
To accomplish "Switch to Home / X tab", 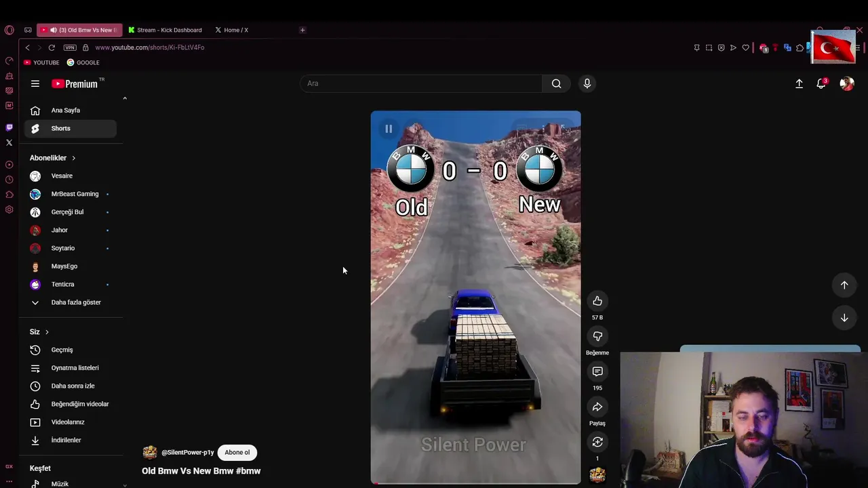I will click(x=232, y=30).
